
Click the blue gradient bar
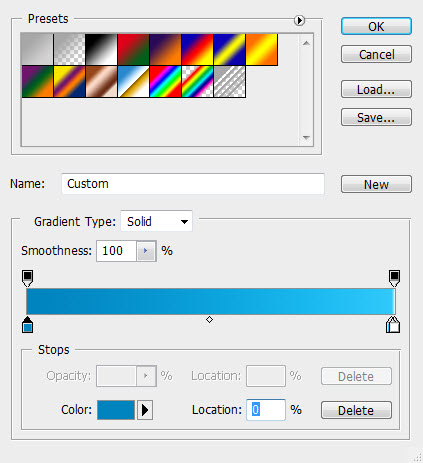point(211,302)
